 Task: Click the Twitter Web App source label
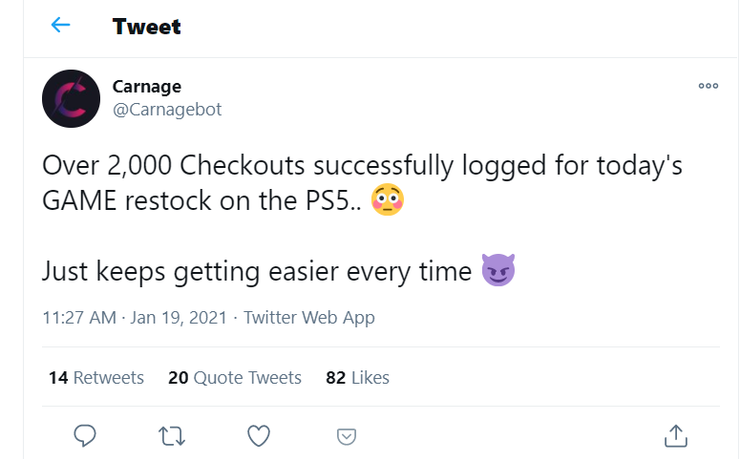click(x=309, y=319)
